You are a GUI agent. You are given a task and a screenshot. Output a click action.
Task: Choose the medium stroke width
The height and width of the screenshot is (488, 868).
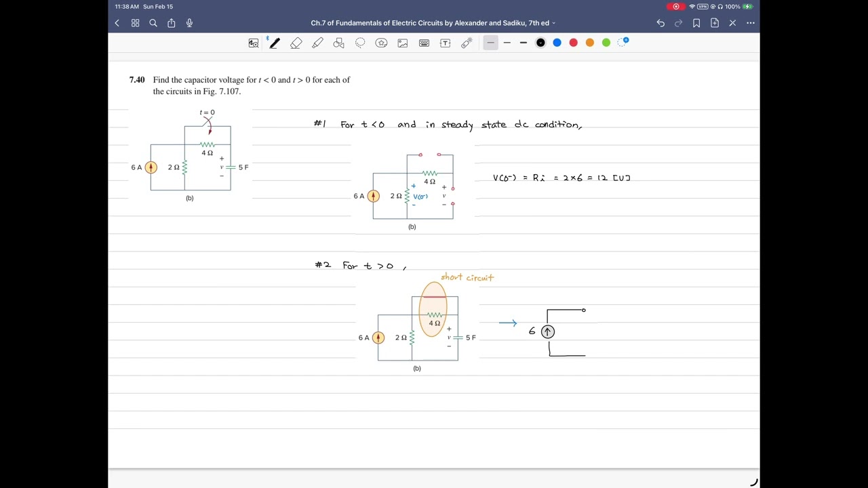507,43
